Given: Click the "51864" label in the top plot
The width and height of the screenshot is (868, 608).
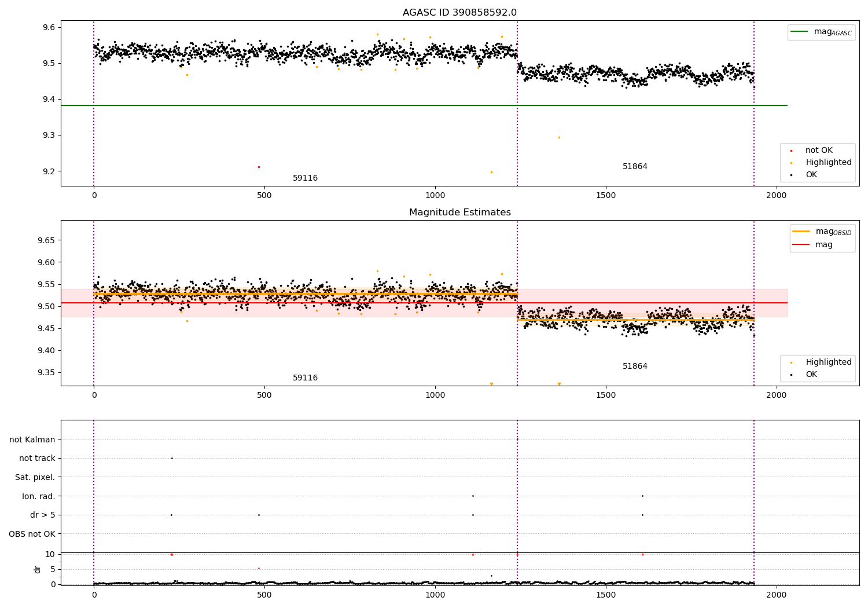Looking at the screenshot, I should 635,167.
